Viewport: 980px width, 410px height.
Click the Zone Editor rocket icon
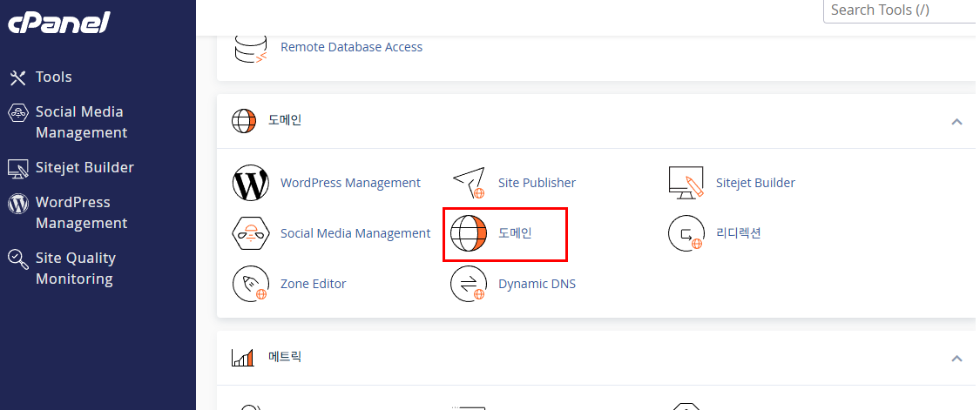250,284
